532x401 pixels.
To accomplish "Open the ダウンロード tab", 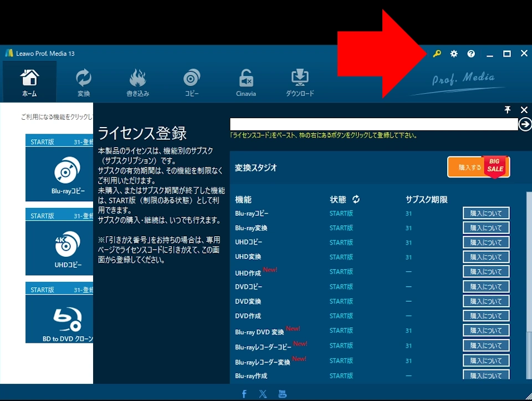I will click(300, 83).
